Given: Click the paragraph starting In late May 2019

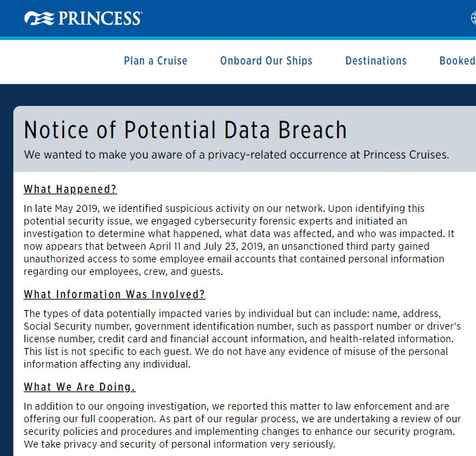Looking at the screenshot, I should 239,240.
